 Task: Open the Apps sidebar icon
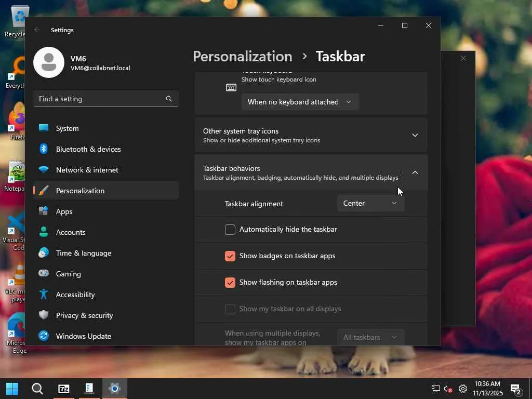point(44,211)
